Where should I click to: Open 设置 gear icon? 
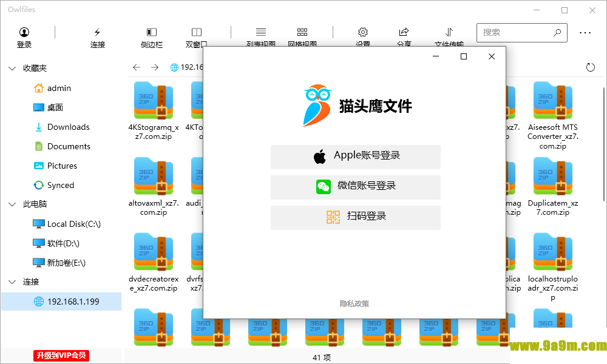[x=363, y=32]
